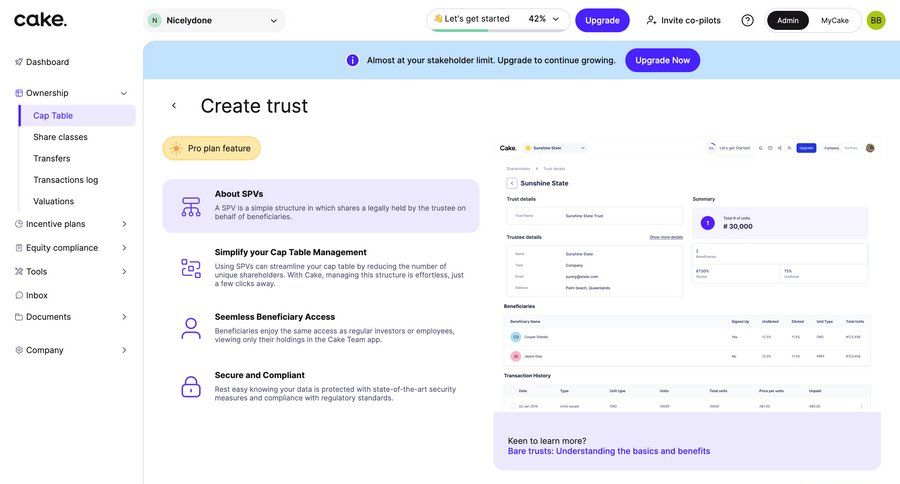The height and width of the screenshot is (484, 900).
Task: Click the trust details preview image
Action: click(686, 275)
